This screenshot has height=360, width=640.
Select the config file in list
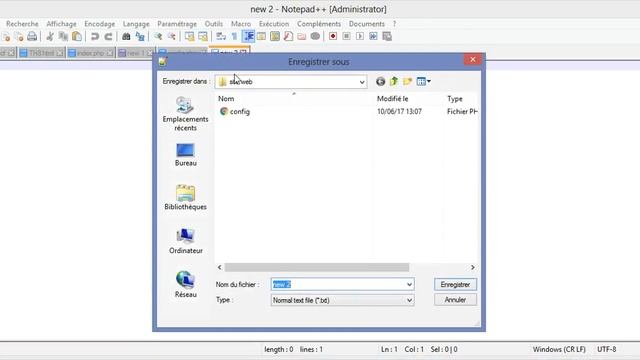coord(235,111)
